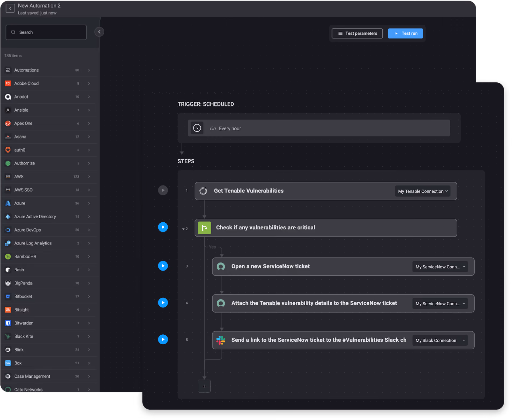This screenshot has height=420, width=512.
Task: Open Blink actions list
Action: point(49,350)
